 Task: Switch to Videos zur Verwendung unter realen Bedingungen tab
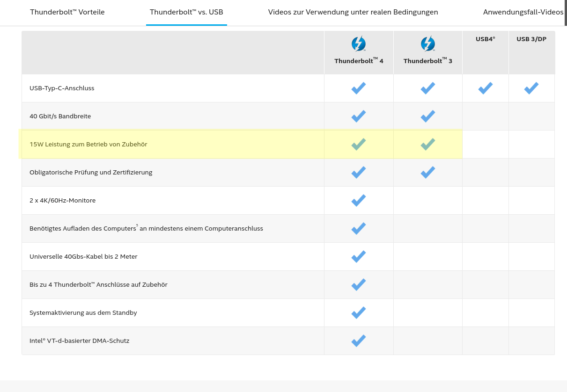click(353, 12)
